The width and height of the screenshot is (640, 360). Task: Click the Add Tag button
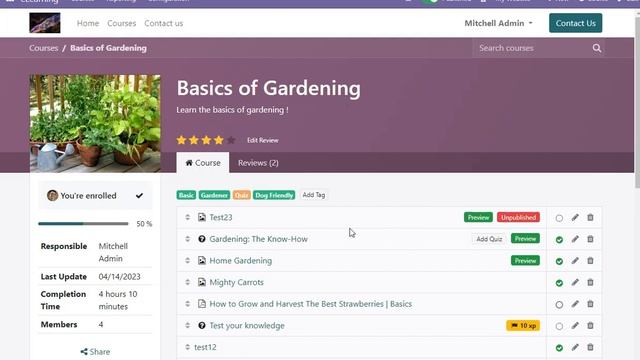tap(314, 195)
